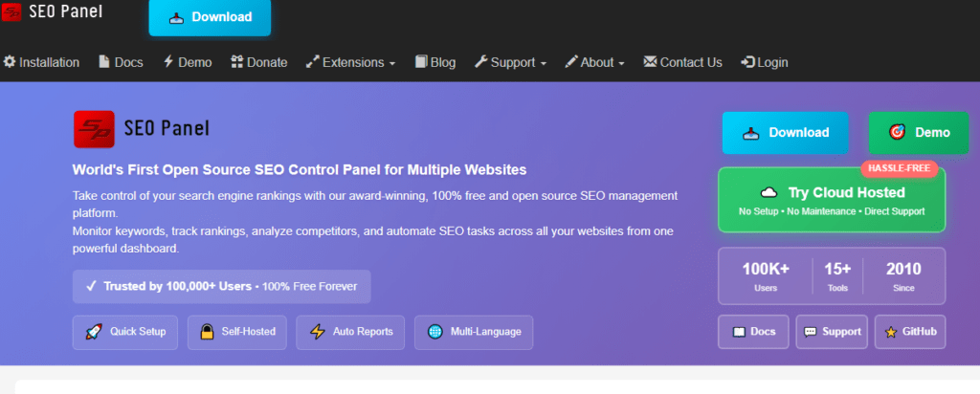
Task: Click the Download text in top-bar button
Action: tap(222, 17)
